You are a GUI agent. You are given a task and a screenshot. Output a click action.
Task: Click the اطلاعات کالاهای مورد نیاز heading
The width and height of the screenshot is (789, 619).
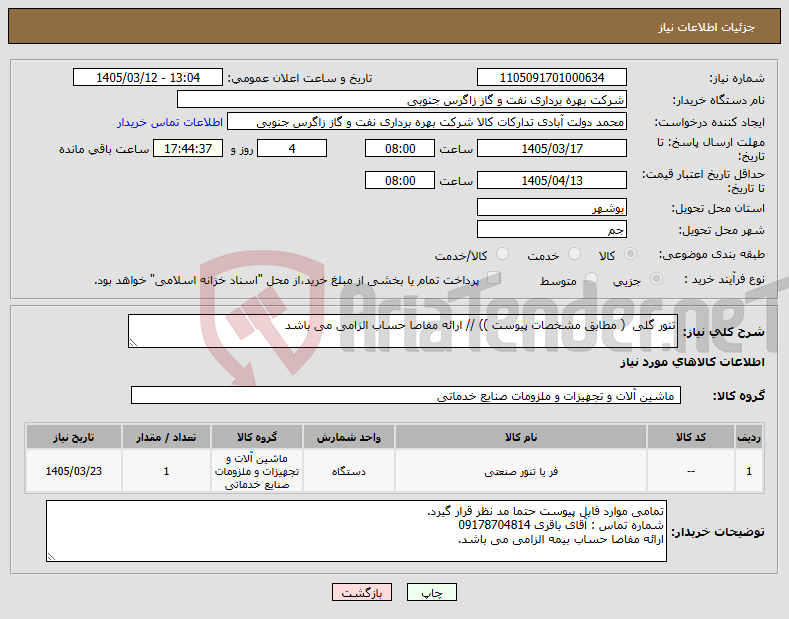[692, 362]
